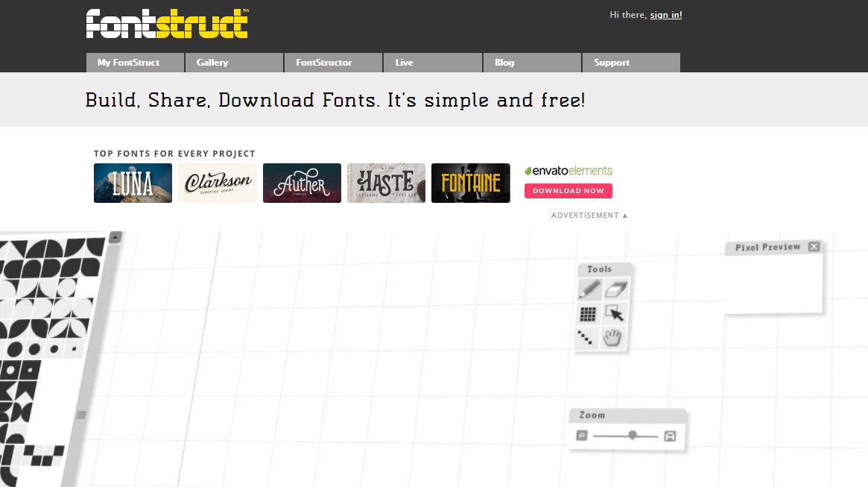Close the Pixel Preview panel

814,247
